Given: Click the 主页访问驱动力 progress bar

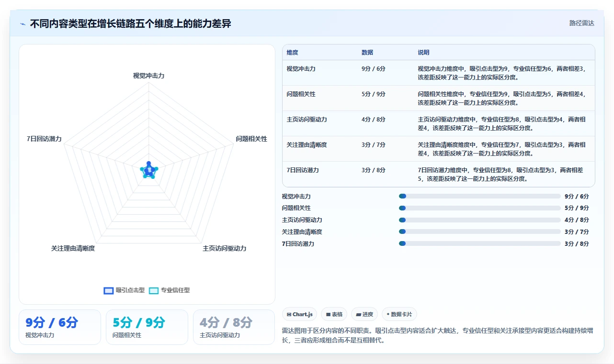Looking at the screenshot, I should [479, 220].
